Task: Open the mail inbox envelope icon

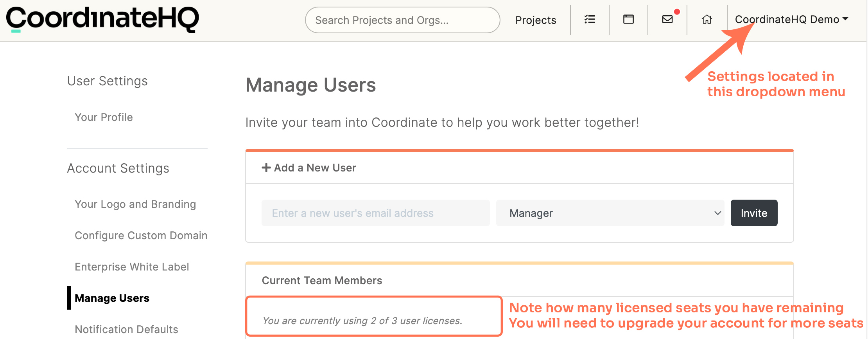Action: (667, 19)
